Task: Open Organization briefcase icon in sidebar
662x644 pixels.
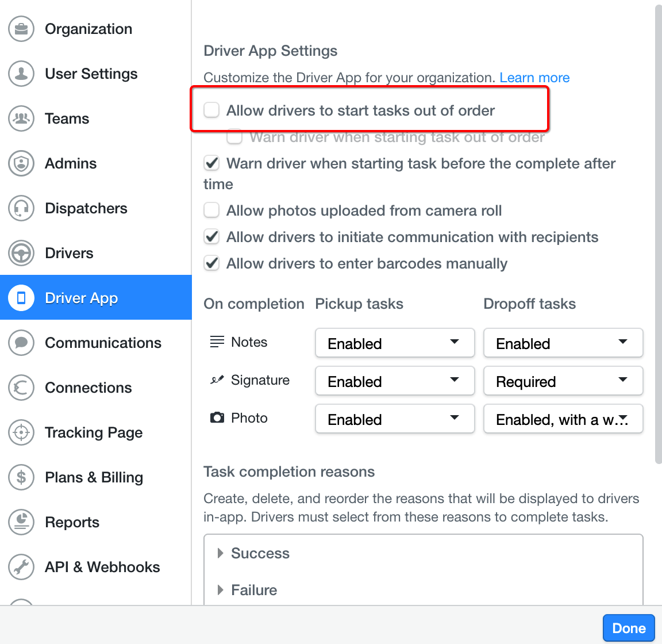Action: pyautogui.click(x=21, y=29)
